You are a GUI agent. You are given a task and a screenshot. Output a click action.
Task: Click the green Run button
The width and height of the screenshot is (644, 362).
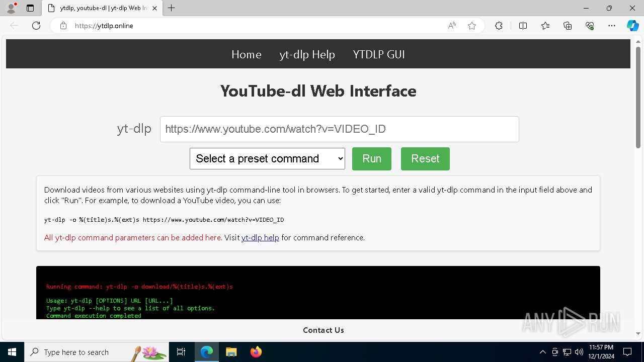pos(372,159)
